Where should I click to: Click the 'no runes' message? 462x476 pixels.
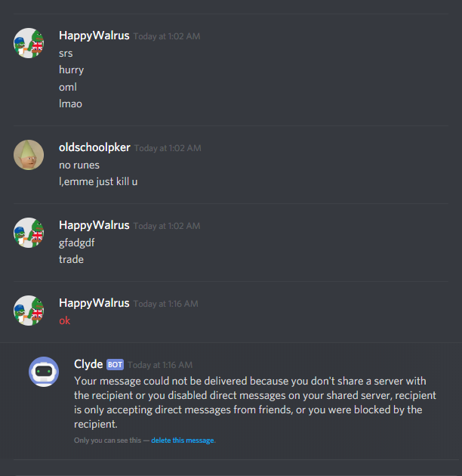click(x=79, y=165)
